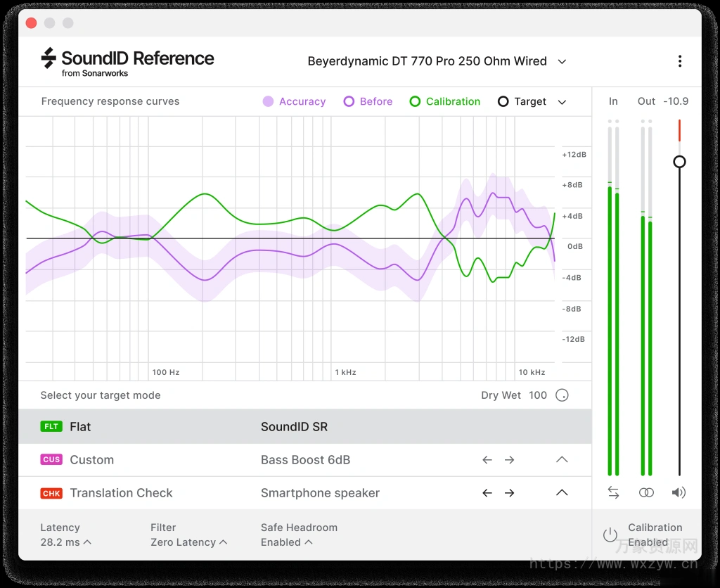
Task: Toggle the Before curve visibility
Action: [x=349, y=101]
